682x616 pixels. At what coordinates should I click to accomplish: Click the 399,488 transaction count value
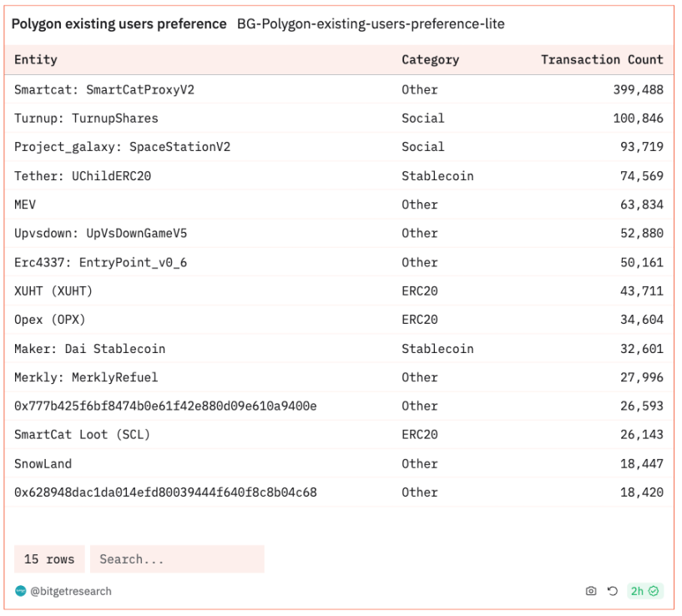pyautogui.click(x=638, y=90)
